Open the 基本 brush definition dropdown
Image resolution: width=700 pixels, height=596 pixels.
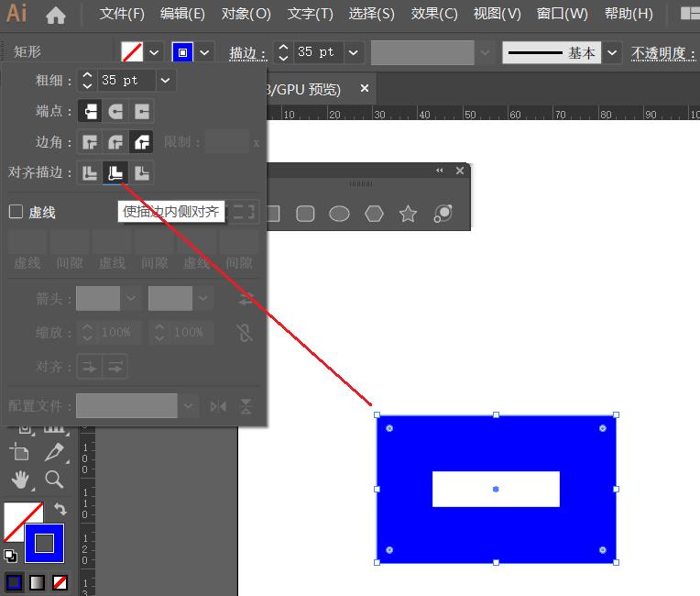612,52
